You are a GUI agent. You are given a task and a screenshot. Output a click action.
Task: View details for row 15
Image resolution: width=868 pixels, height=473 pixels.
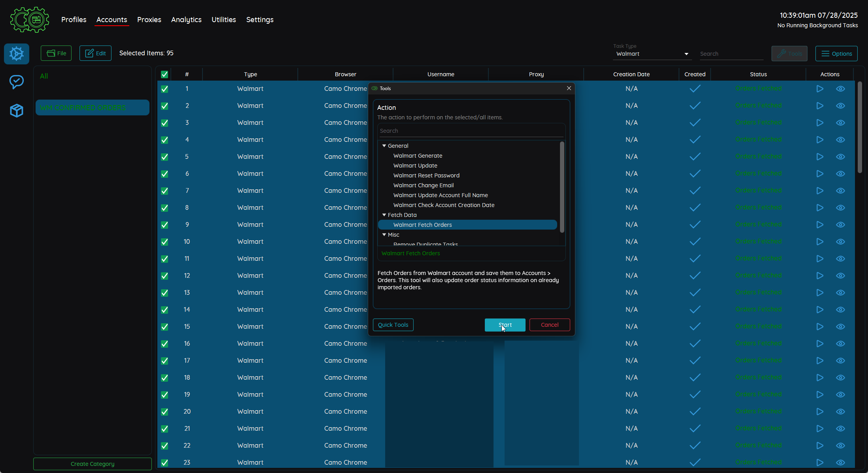[x=840, y=327]
